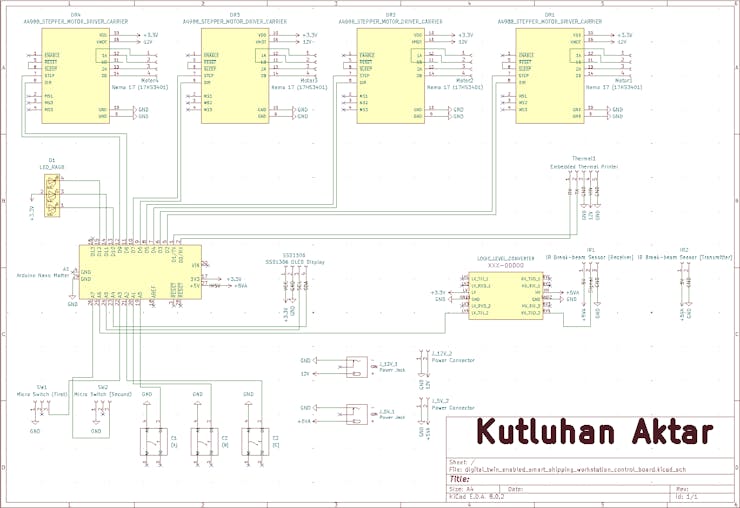Click the 12V label beside J_12V_1 jack
The height and width of the screenshot is (508, 740).
(x=305, y=374)
